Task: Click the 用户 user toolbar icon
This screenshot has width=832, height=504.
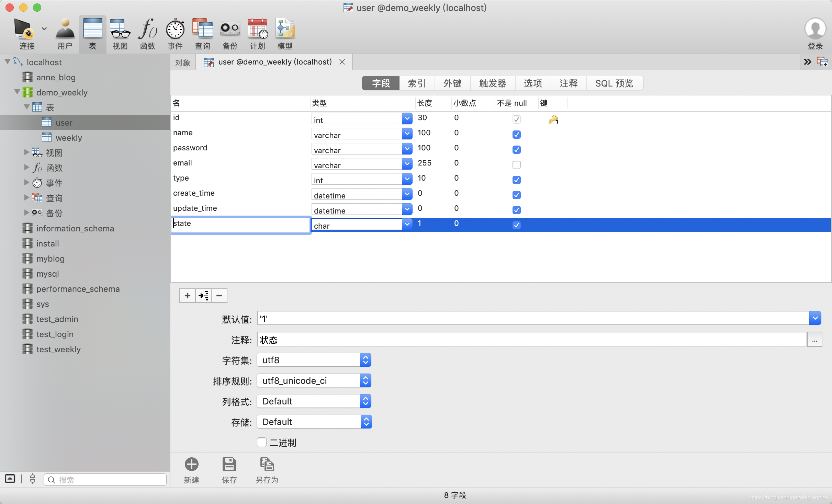Action: [65, 29]
